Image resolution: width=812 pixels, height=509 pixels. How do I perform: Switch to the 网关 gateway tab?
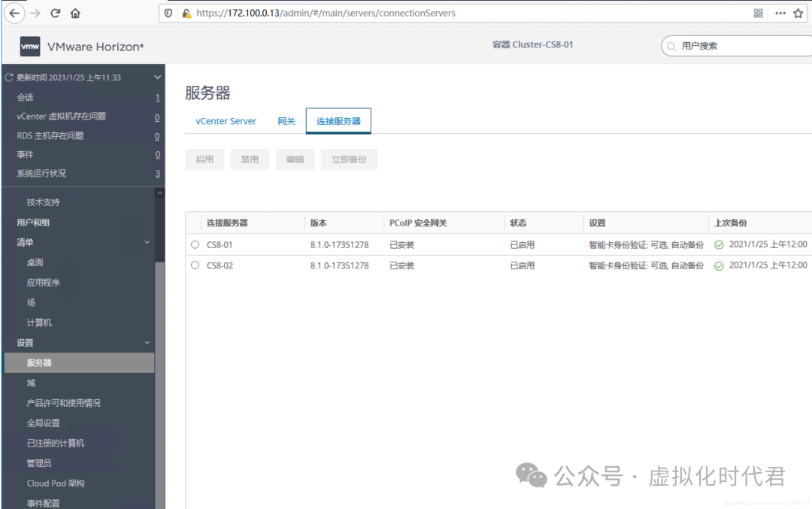[x=286, y=121]
